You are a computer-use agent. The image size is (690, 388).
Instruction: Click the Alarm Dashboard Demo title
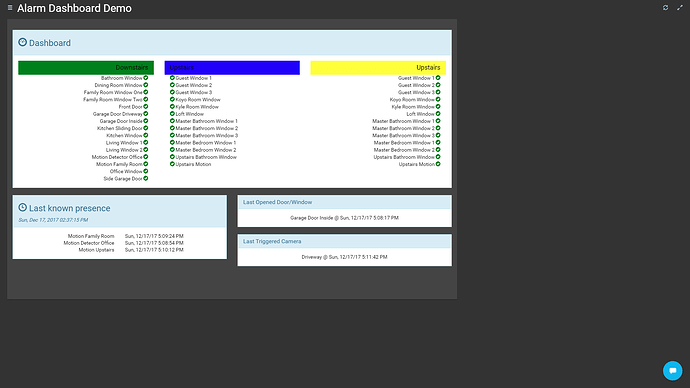[74, 8]
